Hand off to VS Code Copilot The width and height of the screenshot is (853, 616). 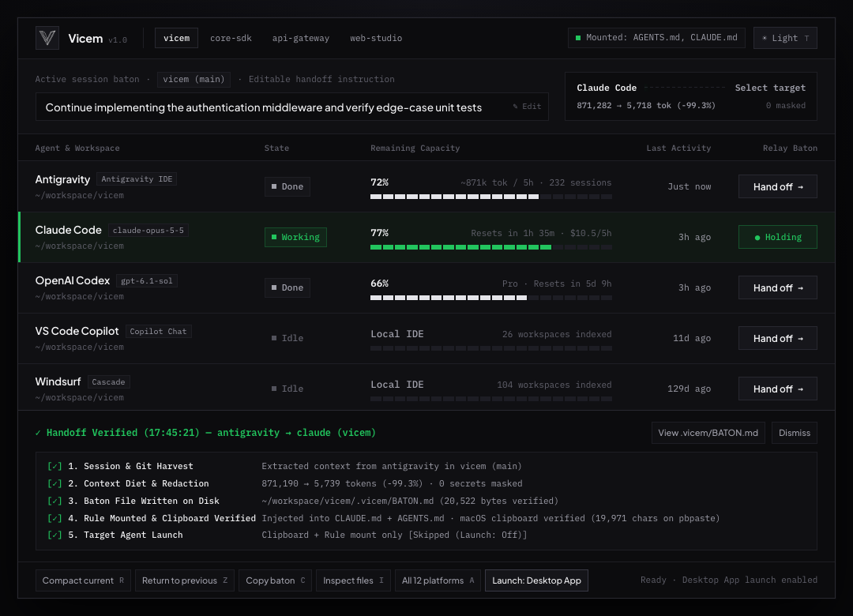(777, 339)
